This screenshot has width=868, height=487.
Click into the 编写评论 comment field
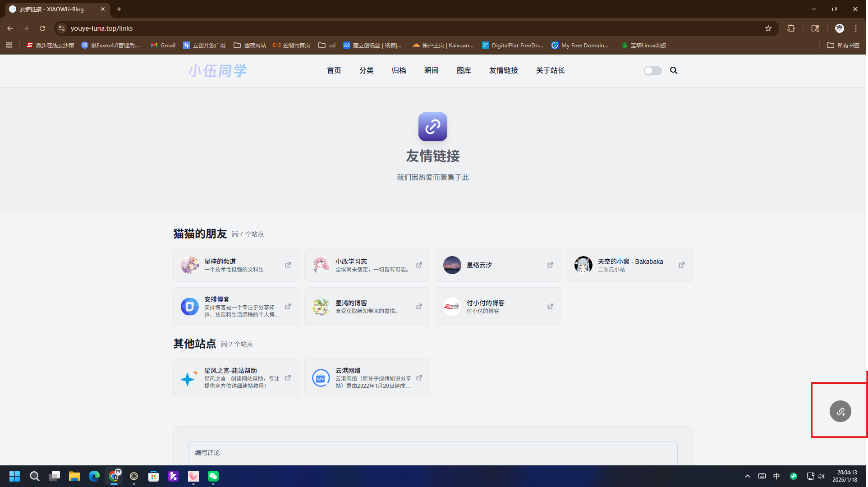pos(432,453)
